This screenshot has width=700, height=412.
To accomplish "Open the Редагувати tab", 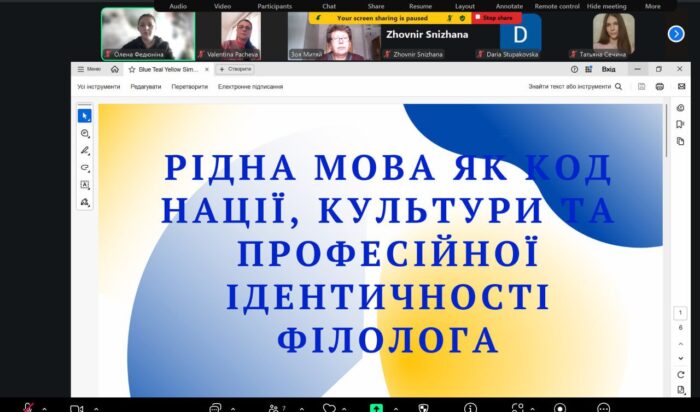I will (x=146, y=87).
